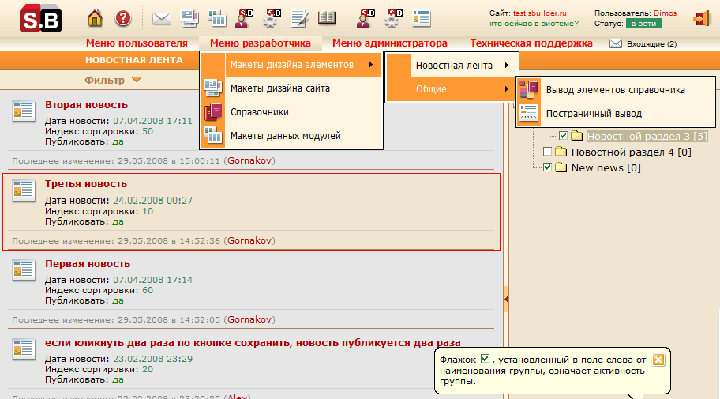Click the logout door icon
Viewport: 720px width, 399px height.
click(x=702, y=19)
